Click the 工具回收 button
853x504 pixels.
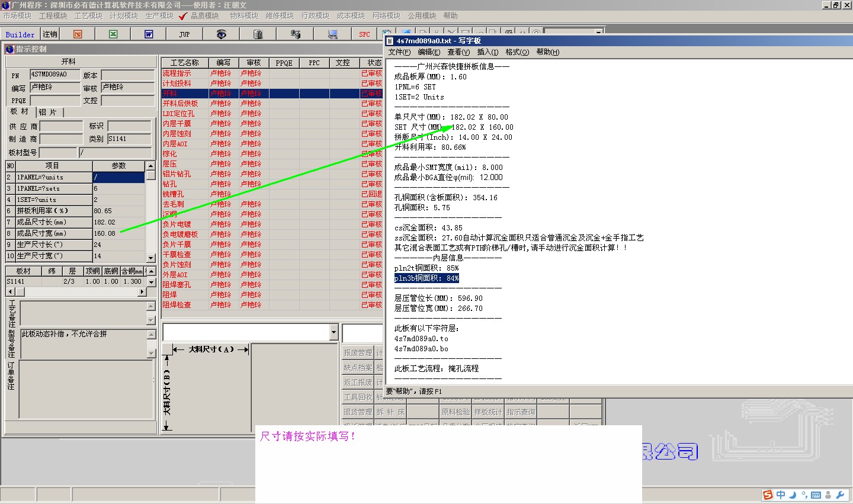pos(358,397)
